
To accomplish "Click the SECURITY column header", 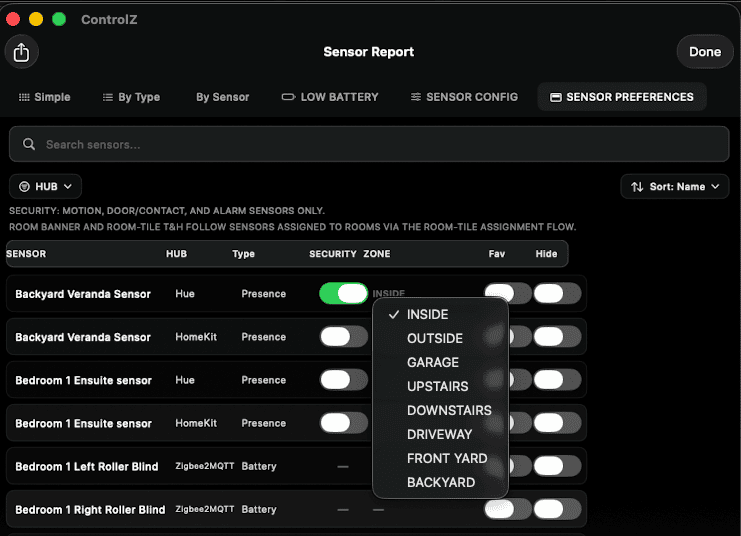I will pyautogui.click(x=333, y=254).
